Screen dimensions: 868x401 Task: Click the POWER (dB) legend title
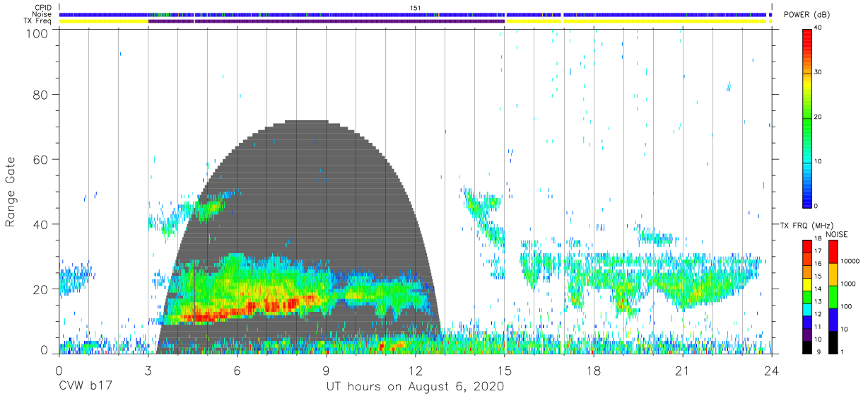point(807,15)
